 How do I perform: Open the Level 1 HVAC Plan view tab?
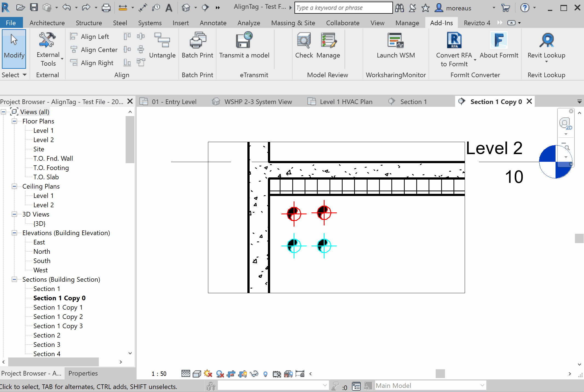coord(346,102)
